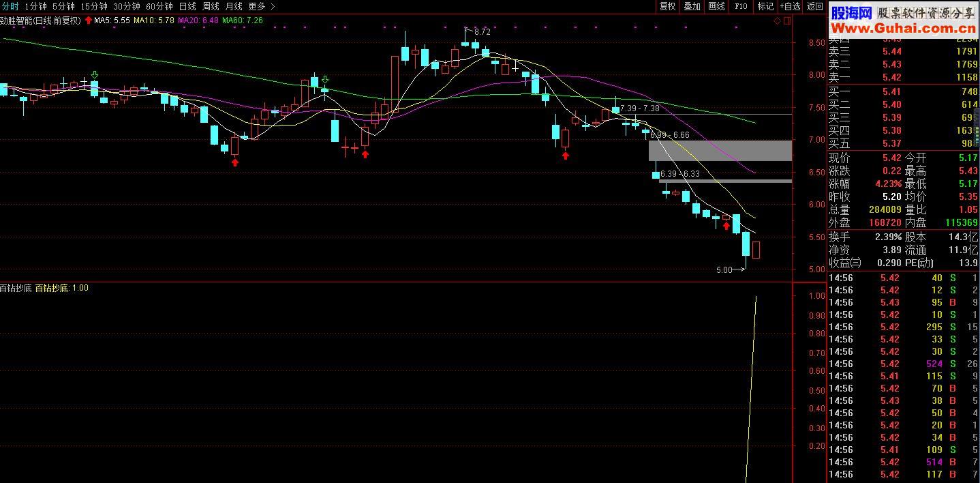980x483 pixels.
Task: Click the 买一 bid row at 5.41
Action: 903,91
